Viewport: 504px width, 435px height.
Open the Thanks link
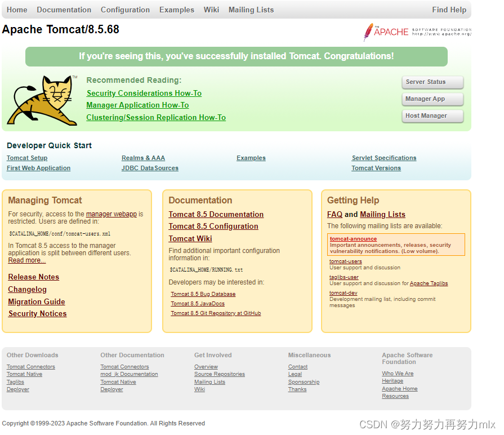click(x=297, y=389)
